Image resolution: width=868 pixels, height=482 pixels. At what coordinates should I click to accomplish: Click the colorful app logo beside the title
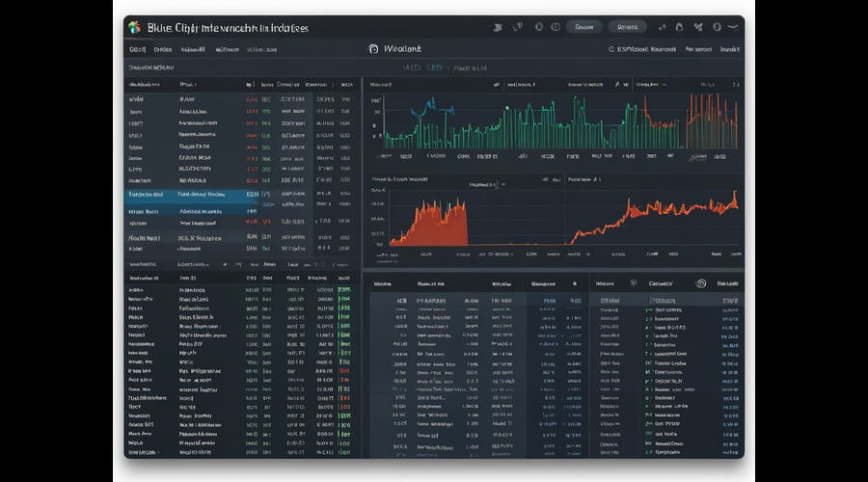(x=134, y=27)
